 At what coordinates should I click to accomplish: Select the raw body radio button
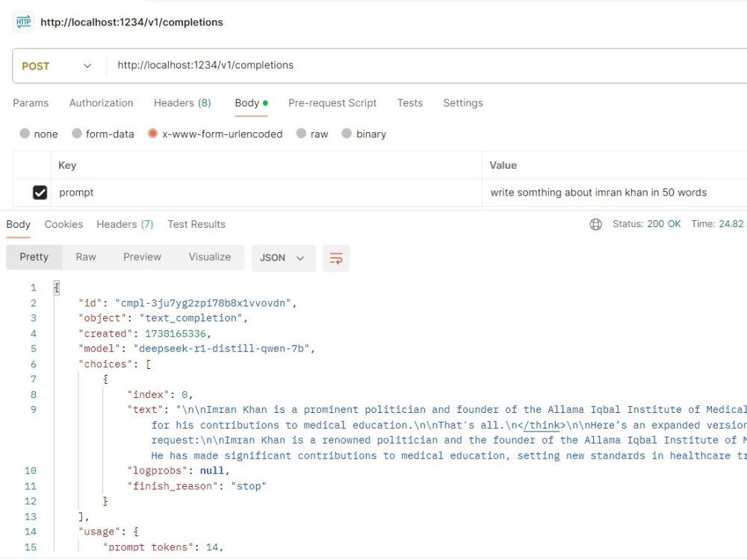click(x=301, y=134)
